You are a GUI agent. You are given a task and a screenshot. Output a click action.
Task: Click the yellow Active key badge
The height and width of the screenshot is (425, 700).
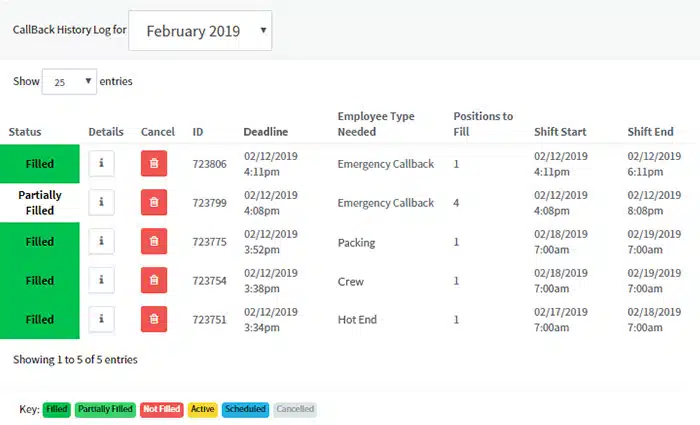click(x=203, y=409)
